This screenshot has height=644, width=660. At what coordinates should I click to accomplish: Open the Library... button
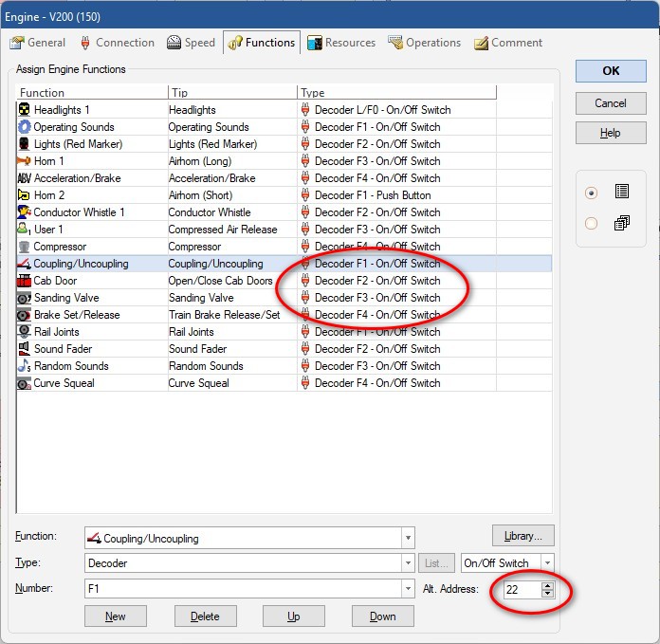click(x=523, y=536)
